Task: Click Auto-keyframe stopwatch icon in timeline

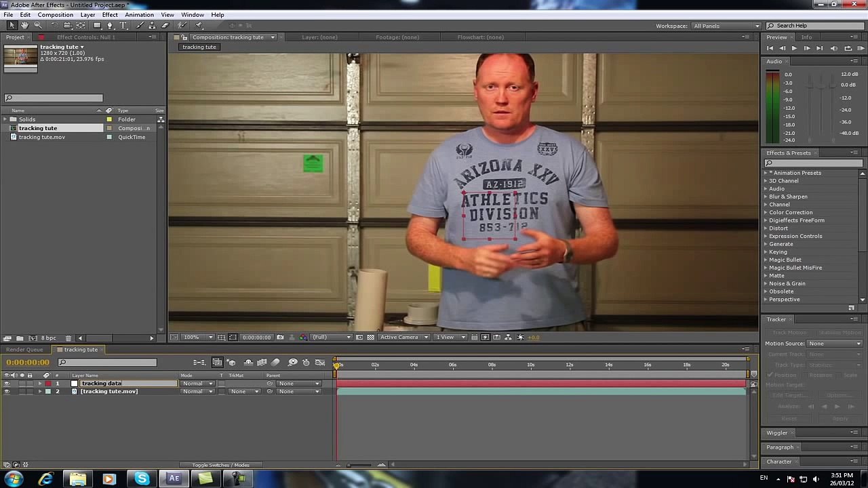Action: [306, 363]
